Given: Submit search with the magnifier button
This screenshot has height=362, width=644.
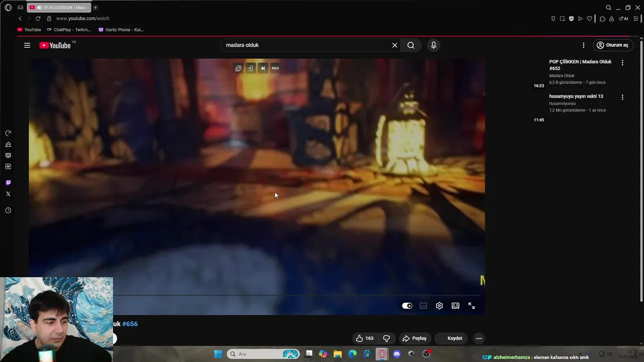Looking at the screenshot, I should [411, 45].
